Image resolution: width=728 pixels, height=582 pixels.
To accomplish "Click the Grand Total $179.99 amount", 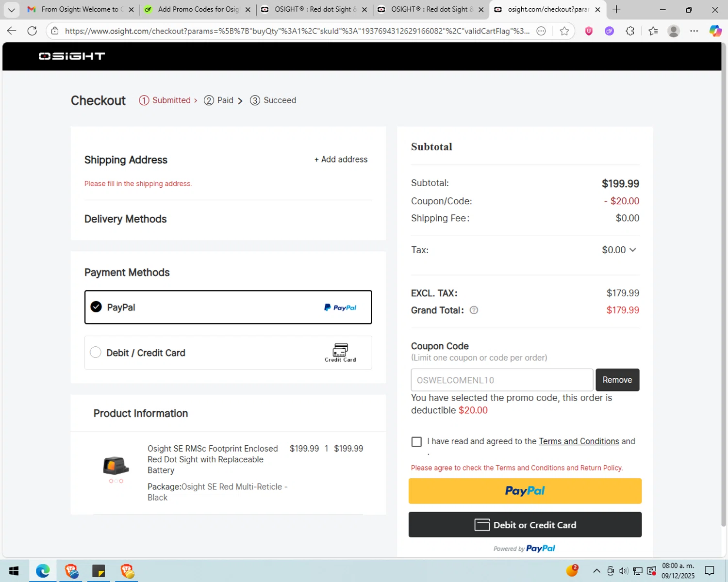I will (623, 310).
